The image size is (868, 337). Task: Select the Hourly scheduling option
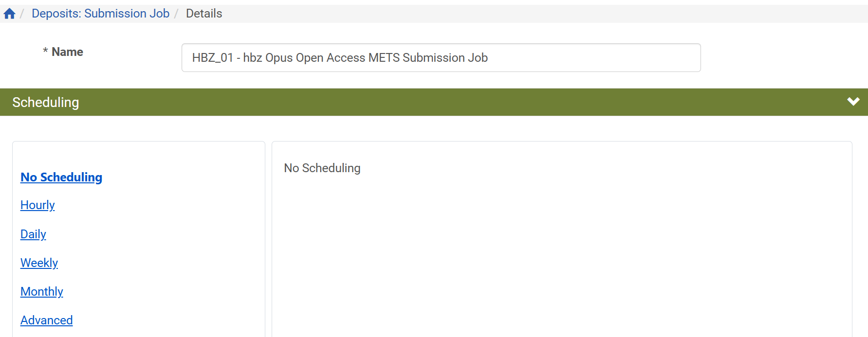point(37,205)
